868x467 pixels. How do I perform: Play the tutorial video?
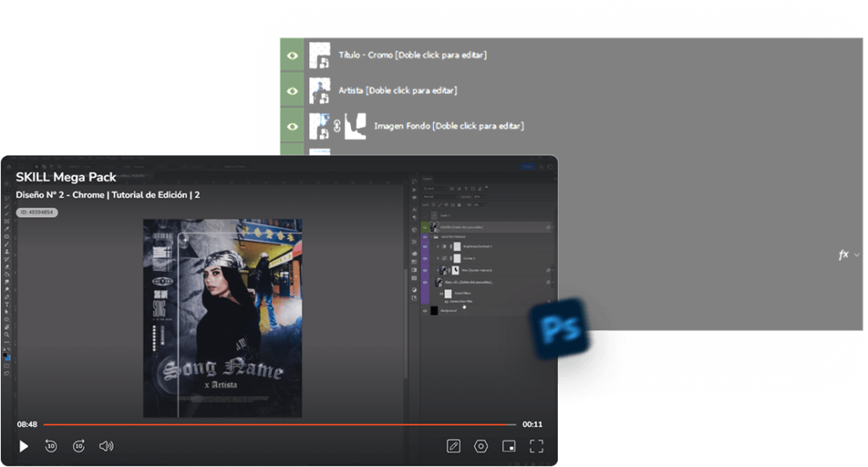tap(24, 446)
